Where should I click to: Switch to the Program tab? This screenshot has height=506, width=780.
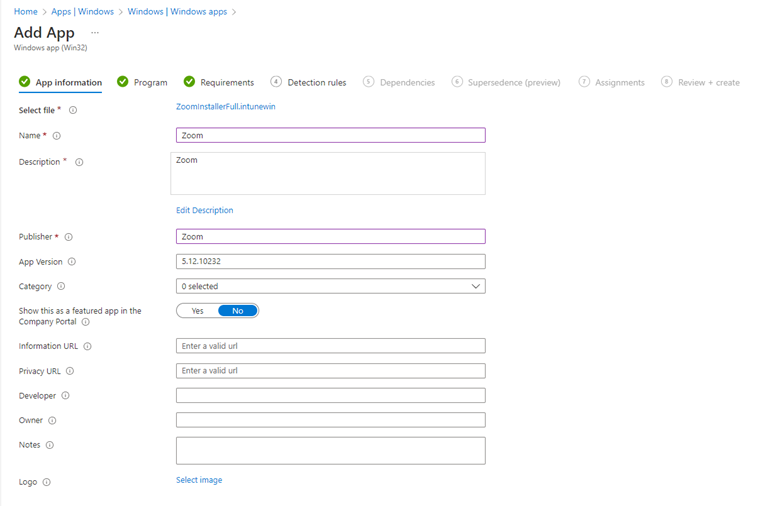pyautogui.click(x=150, y=82)
